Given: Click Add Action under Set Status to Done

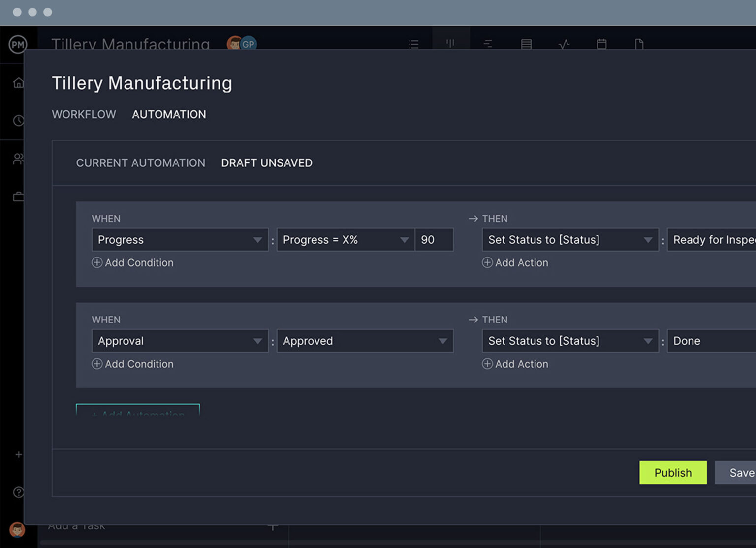Looking at the screenshot, I should click(515, 364).
